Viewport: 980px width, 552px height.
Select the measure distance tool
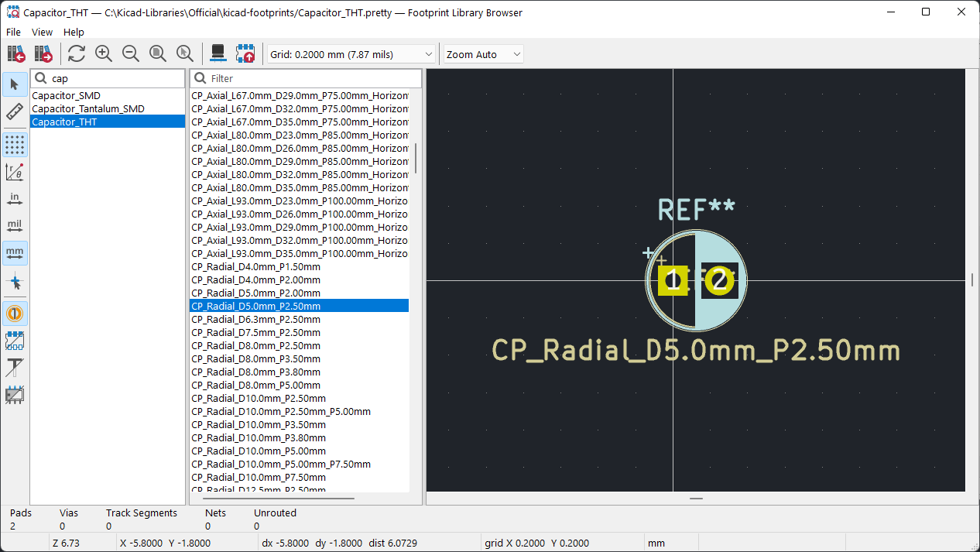click(x=15, y=111)
